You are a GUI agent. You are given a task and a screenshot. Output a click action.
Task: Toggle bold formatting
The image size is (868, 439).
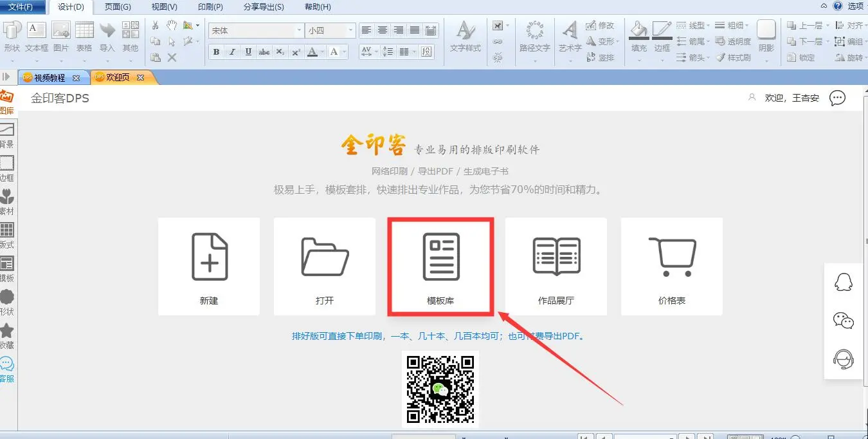pyautogui.click(x=216, y=52)
